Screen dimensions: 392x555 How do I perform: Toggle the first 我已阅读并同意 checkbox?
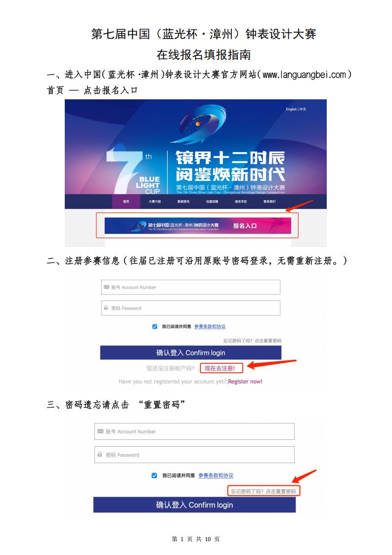[x=155, y=326]
